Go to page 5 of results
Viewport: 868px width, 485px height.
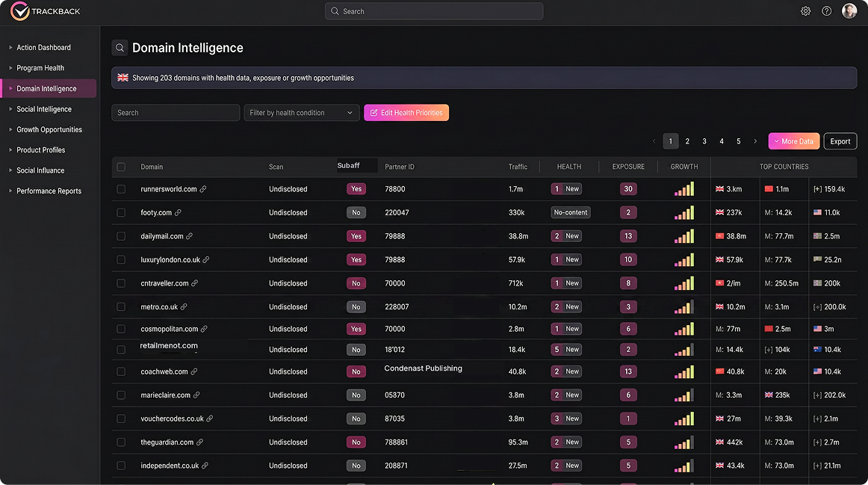pyautogui.click(x=739, y=141)
